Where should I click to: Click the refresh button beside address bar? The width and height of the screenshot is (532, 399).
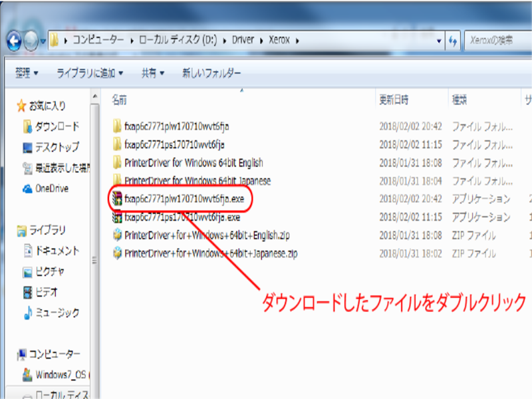pos(453,41)
